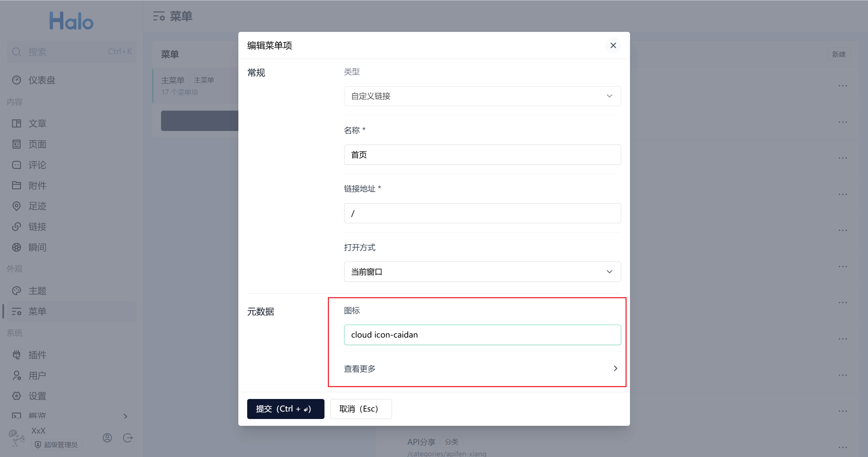Image resolution: width=868 pixels, height=457 pixels.
Task: Click the Moments (瞬间) aperture icon
Action: 16,247
